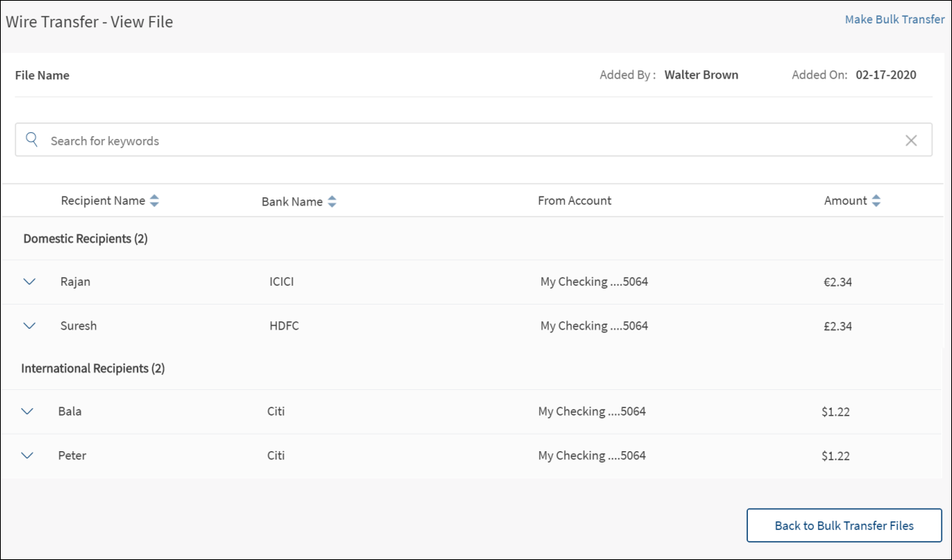Expand Bala recipient row chevron
Viewport: 952px width, 560px height.
[27, 412]
